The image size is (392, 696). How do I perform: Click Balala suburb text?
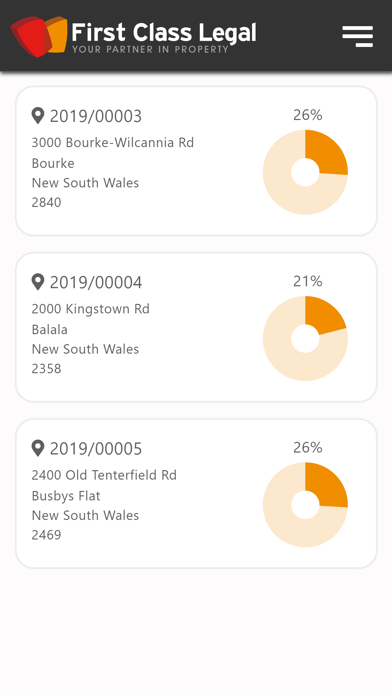coord(50,329)
